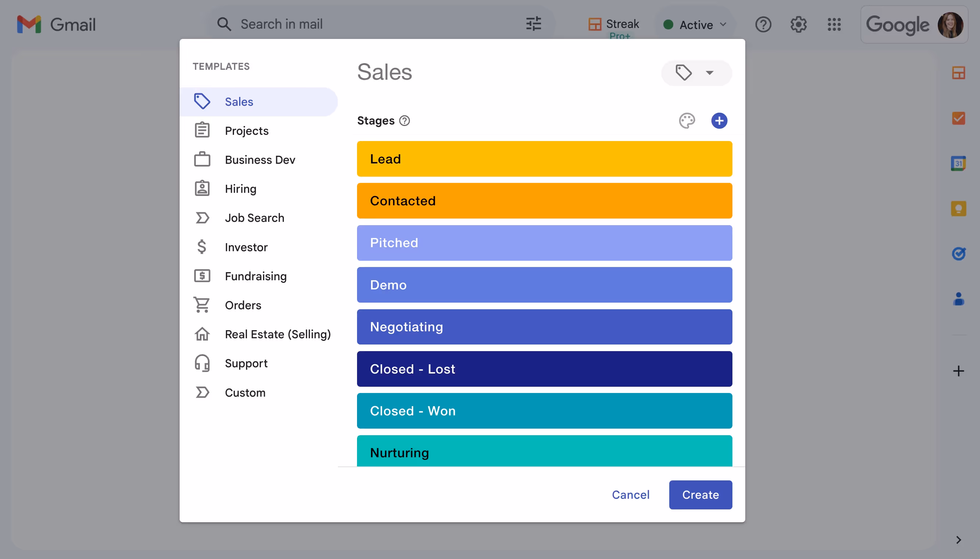This screenshot has height=559, width=980.
Task: Open Gmail settings gear
Action: click(x=799, y=25)
